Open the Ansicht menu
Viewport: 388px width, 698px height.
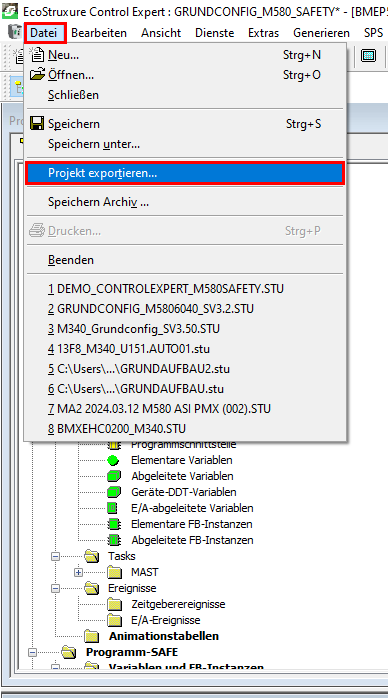(161, 32)
